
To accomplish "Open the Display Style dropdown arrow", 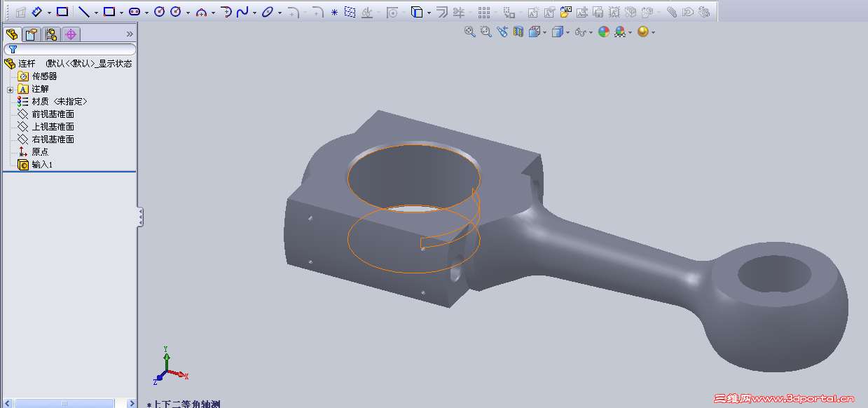I will 568,33.
